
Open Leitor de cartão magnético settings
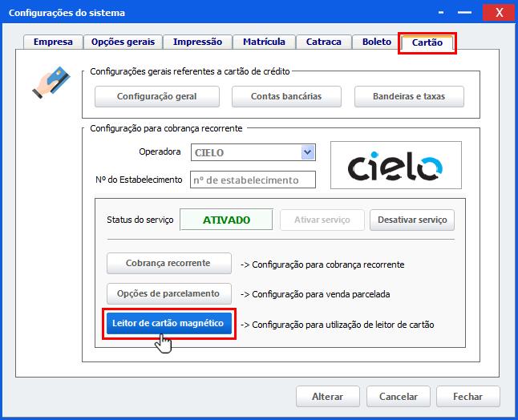(x=169, y=323)
